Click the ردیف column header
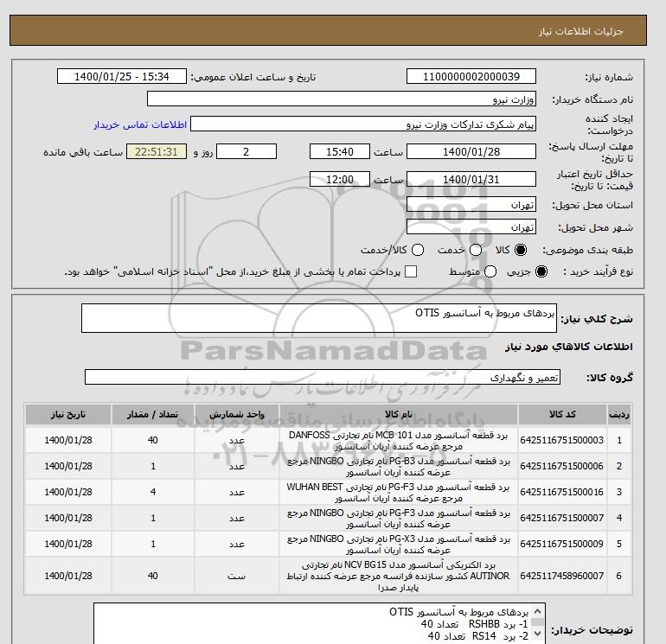 coord(618,414)
